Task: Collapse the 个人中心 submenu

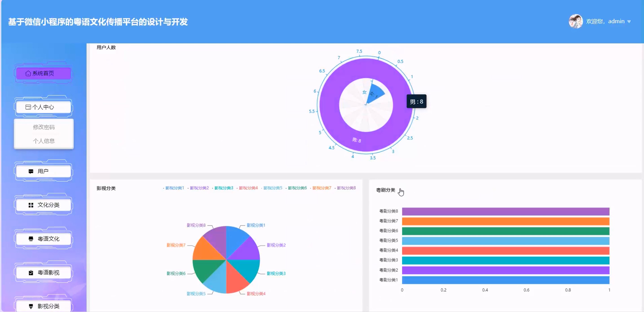Action: point(43,107)
